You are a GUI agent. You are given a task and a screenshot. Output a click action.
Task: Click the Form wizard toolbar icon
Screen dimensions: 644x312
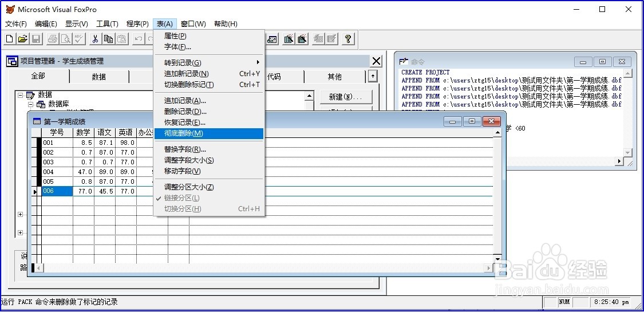(289, 39)
